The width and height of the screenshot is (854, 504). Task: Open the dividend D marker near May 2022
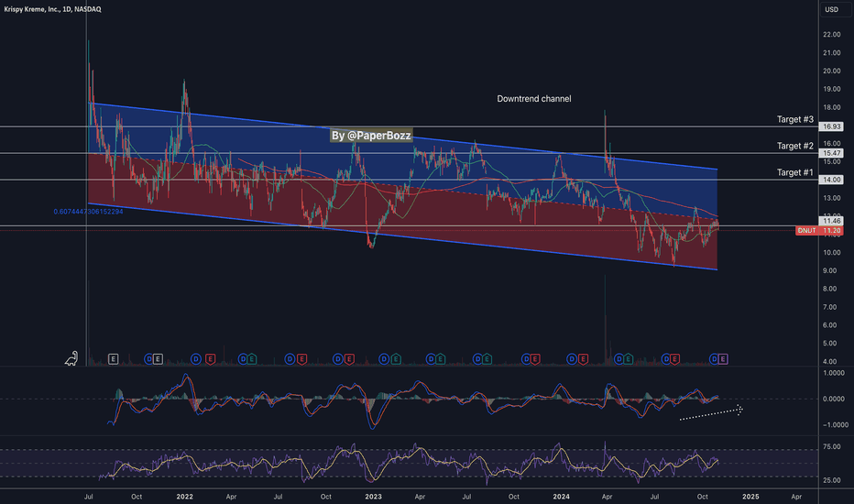pyautogui.click(x=243, y=359)
